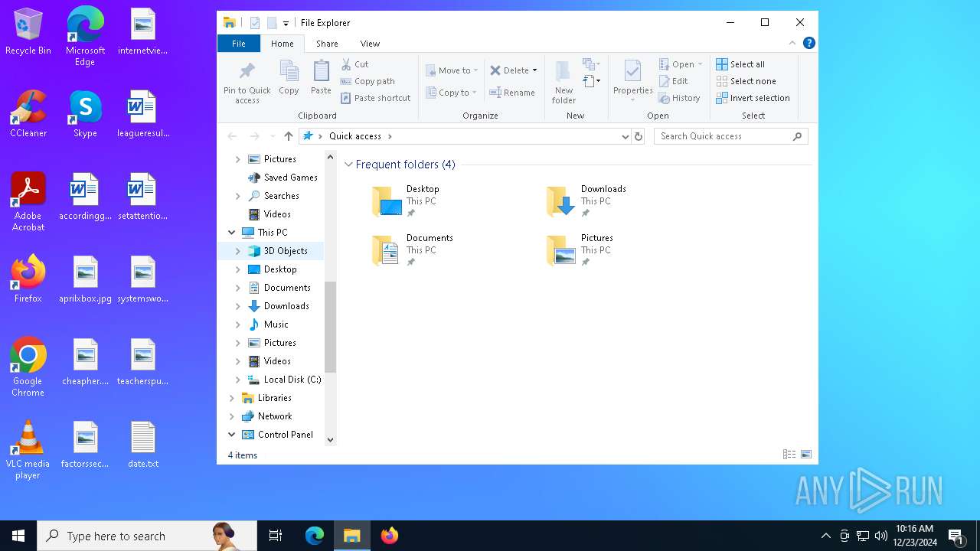Open the File menu tab
This screenshot has width=980, height=551.
239,44
